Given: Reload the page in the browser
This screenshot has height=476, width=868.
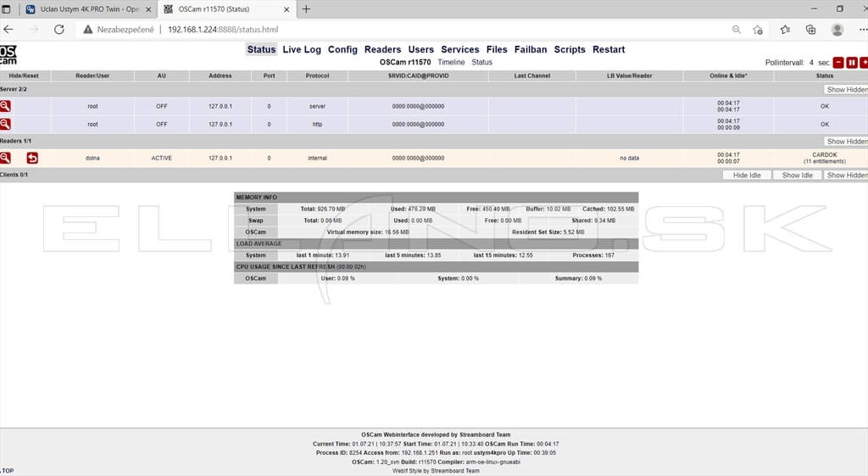Looking at the screenshot, I should (59, 30).
